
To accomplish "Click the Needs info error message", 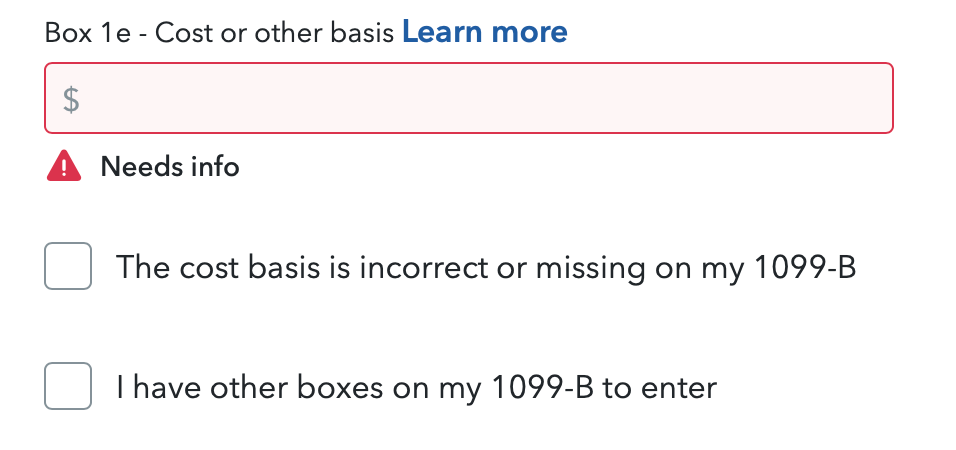I will (x=169, y=166).
